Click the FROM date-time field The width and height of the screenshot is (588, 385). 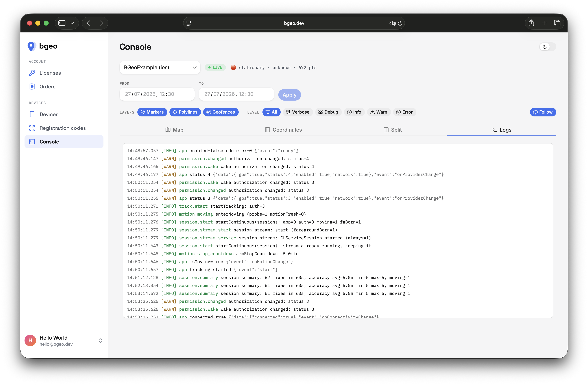157,94
